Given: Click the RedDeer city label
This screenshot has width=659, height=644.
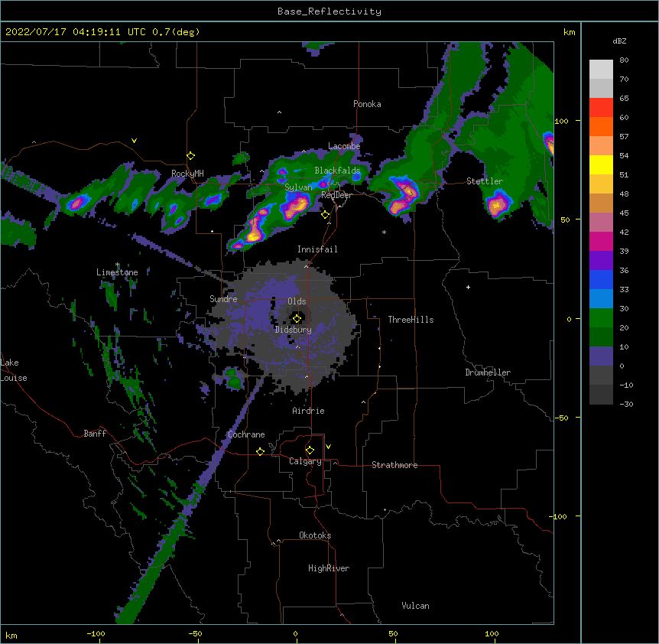Looking at the screenshot, I should point(336,195).
